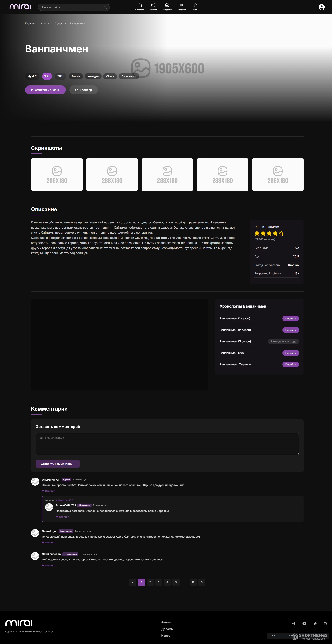Open Дорамы in the top navigation
Screen dimensions: 332x644
pos(167,7)
